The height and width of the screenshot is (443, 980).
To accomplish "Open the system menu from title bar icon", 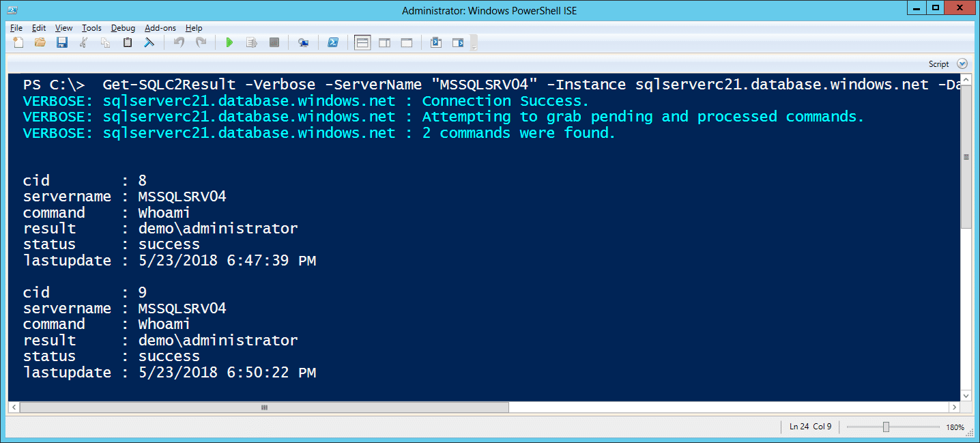I will 12,10.
